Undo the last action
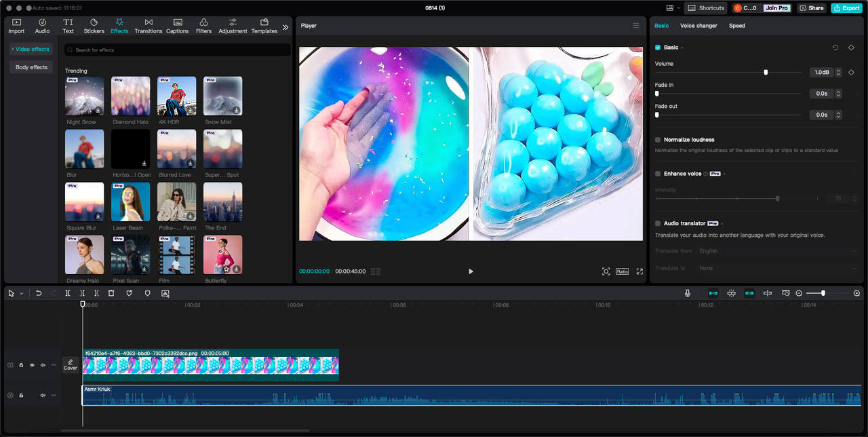This screenshot has width=868, height=437. click(39, 293)
